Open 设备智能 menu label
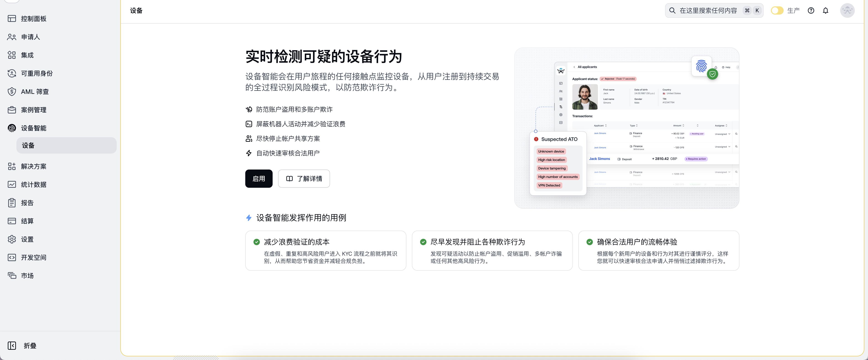The width and height of the screenshot is (868, 360). tap(34, 128)
